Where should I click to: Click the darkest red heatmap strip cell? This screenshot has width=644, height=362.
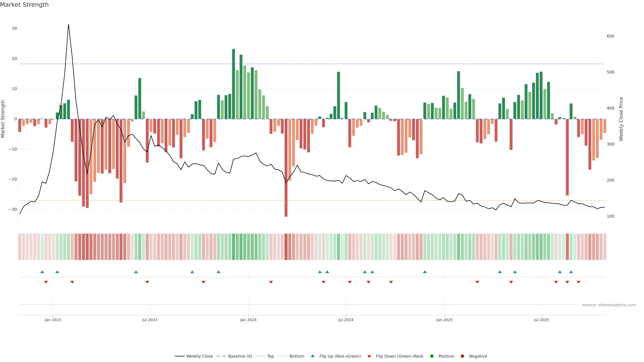[286, 247]
